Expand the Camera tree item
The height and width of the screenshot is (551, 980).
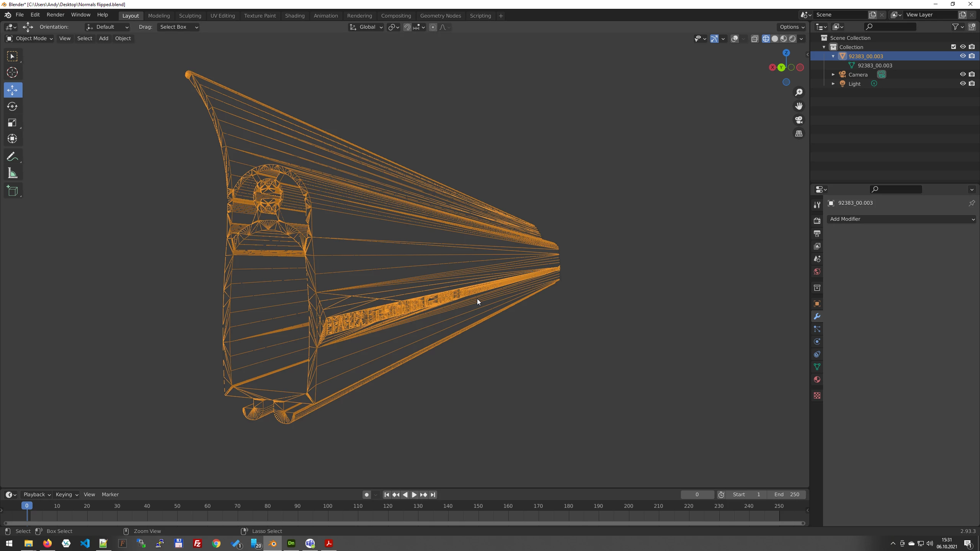coord(833,75)
